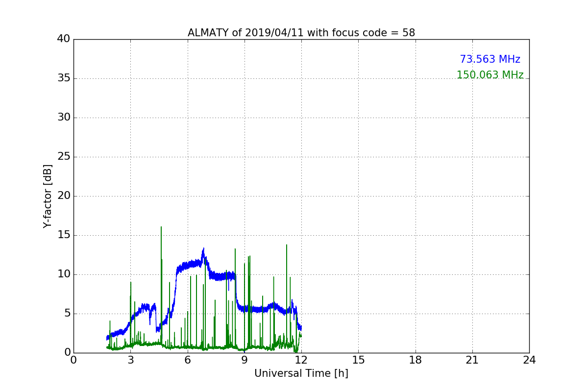
Task: Click the tallest green spike near 16 dB
Action: click(x=161, y=227)
